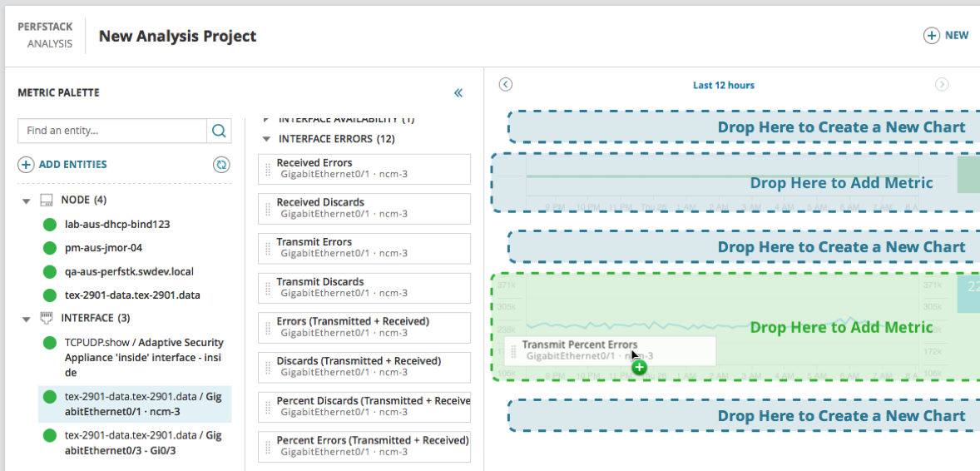Click the INTERFACE group network icon
The height and width of the screenshot is (471, 980).
[46, 318]
